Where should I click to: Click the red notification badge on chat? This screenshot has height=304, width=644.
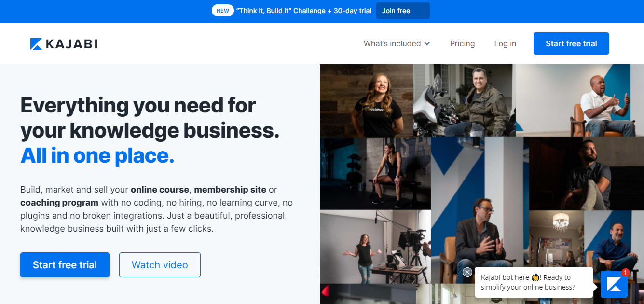[x=625, y=273]
